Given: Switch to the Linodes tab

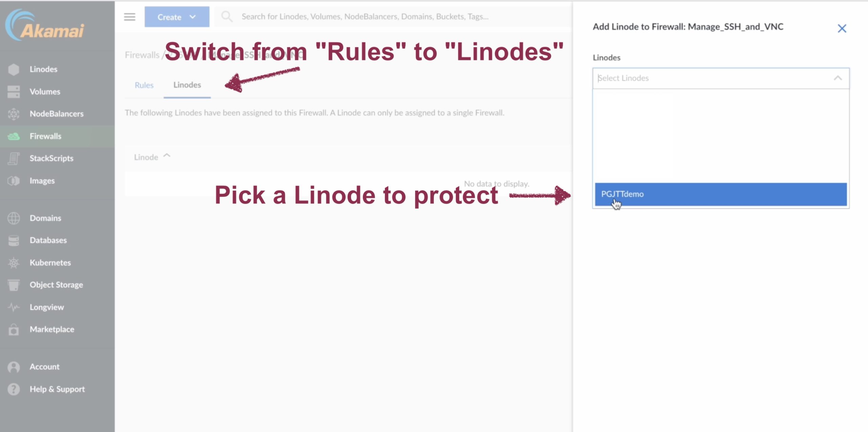Looking at the screenshot, I should click(x=187, y=85).
